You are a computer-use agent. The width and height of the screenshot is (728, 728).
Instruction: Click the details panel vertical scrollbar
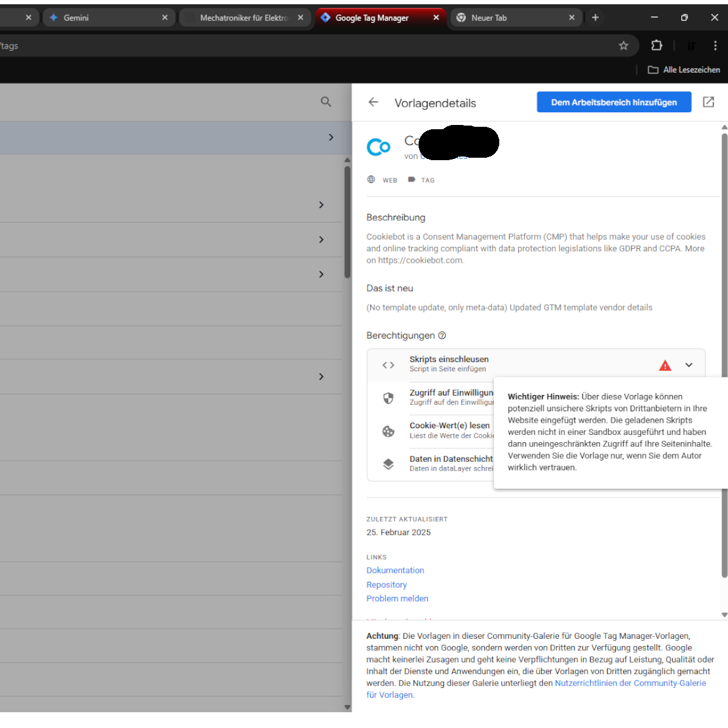[x=724, y=355]
